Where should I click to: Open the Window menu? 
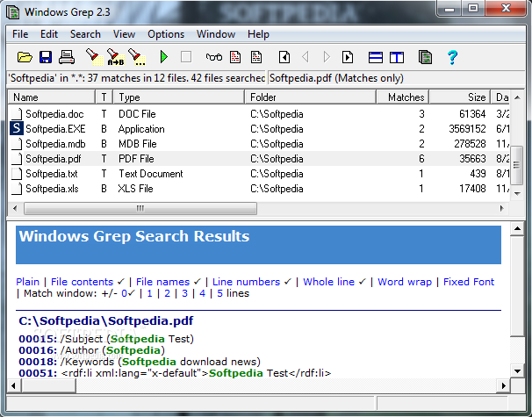[216, 34]
